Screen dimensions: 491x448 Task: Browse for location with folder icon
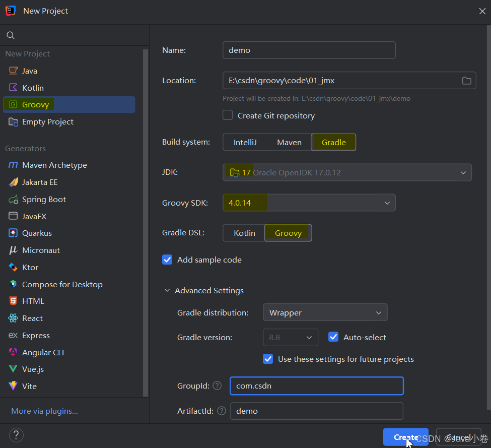point(466,81)
